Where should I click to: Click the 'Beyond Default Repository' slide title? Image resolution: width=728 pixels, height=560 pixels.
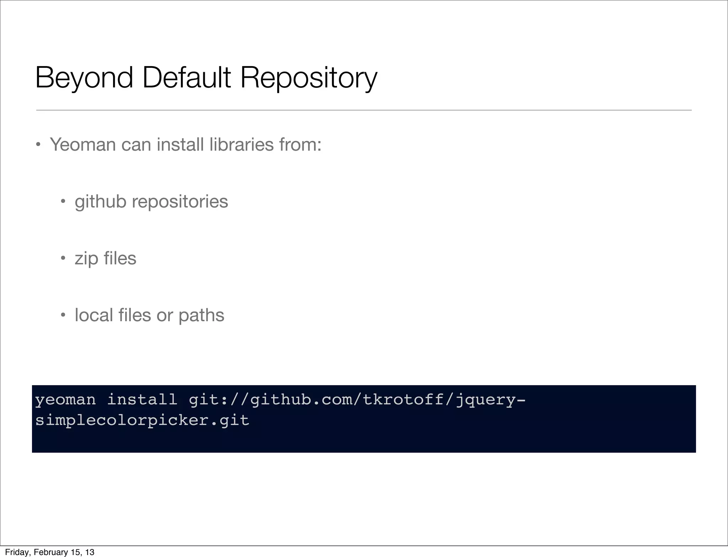tap(206, 78)
